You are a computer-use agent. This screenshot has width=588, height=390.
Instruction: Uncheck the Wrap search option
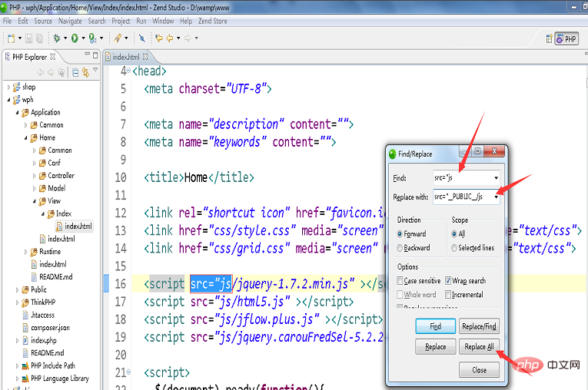point(448,281)
